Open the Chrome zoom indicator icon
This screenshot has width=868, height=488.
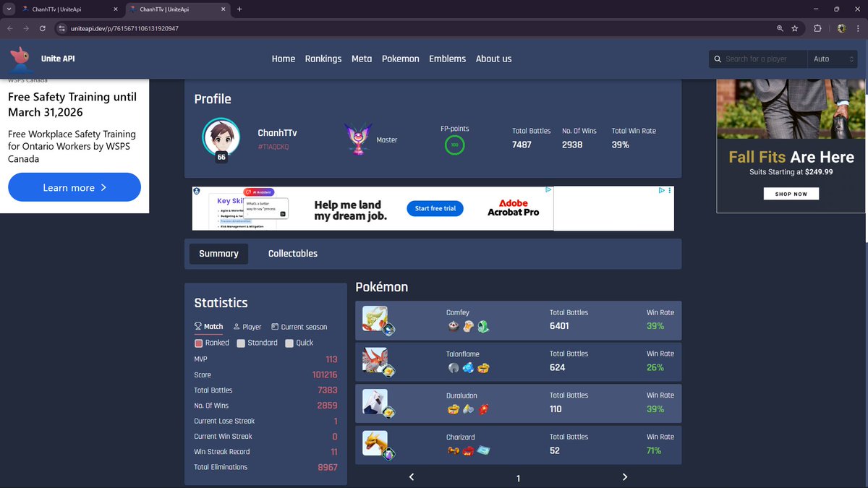point(780,28)
